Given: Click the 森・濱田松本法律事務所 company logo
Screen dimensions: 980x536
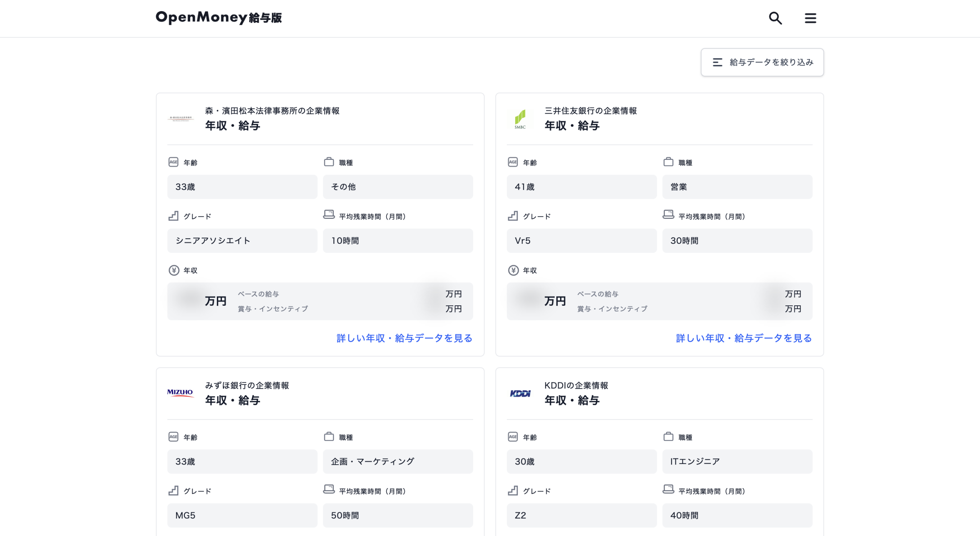Looking at the screenshot, I should [x=181, y=119].
